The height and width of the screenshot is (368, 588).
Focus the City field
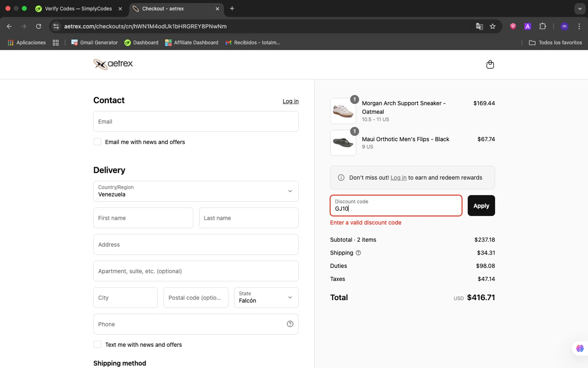click(x=125, y=297)
